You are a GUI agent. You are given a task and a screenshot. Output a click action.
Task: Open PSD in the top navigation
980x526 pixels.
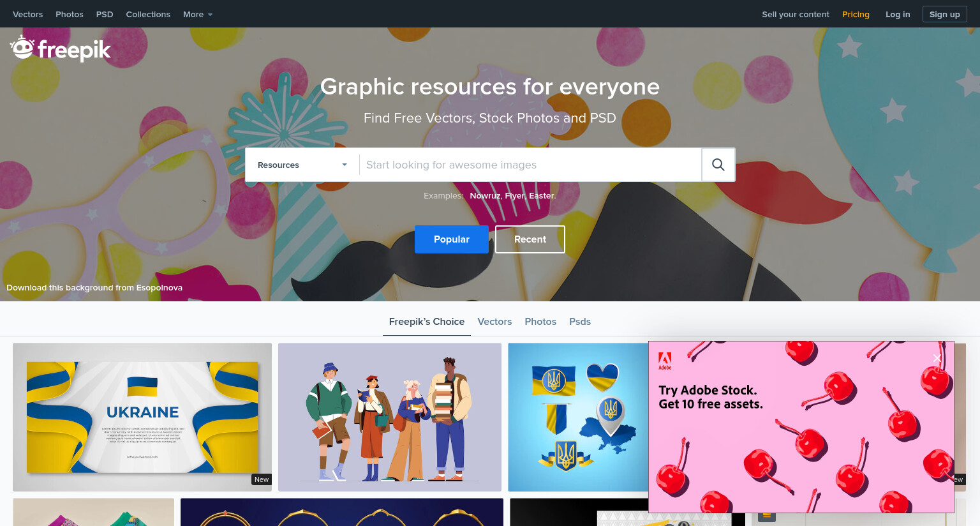pyautogui.click(x=105, y=14)
